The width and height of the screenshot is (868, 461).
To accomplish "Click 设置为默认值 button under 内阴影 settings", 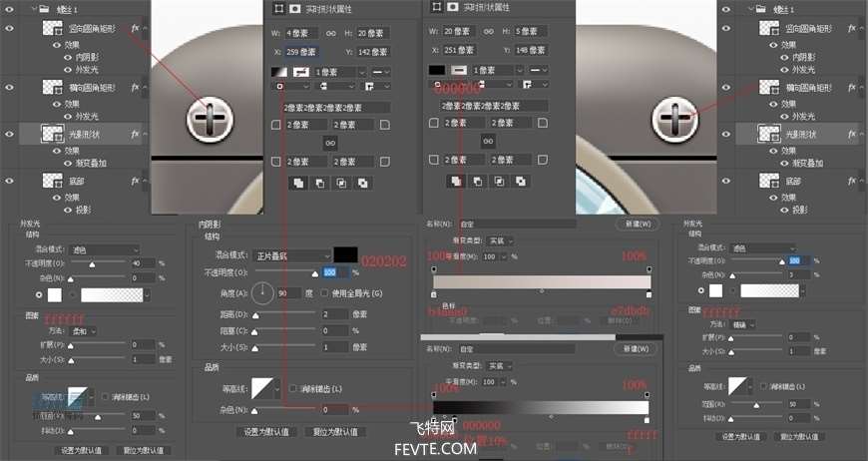I will click(x=266, y=432).
